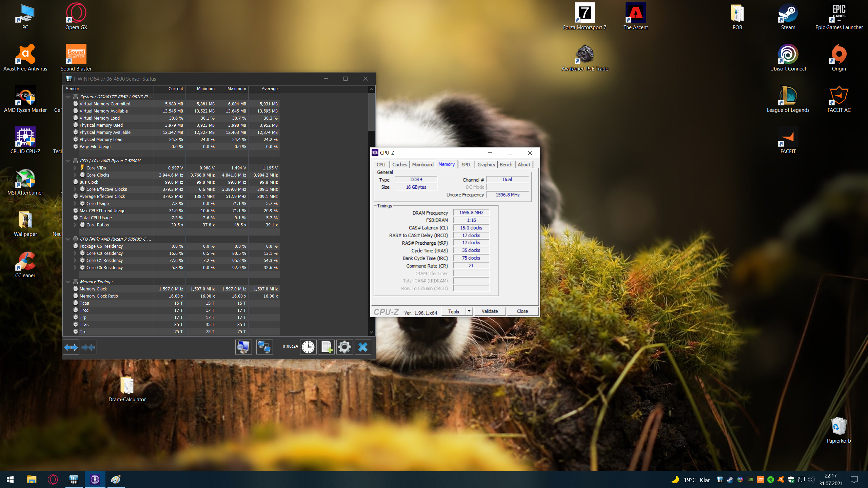868x488 pixels.
Task: Open the Tools dropdown arrow in CPU-Z
Action: (x=469, y=311)
